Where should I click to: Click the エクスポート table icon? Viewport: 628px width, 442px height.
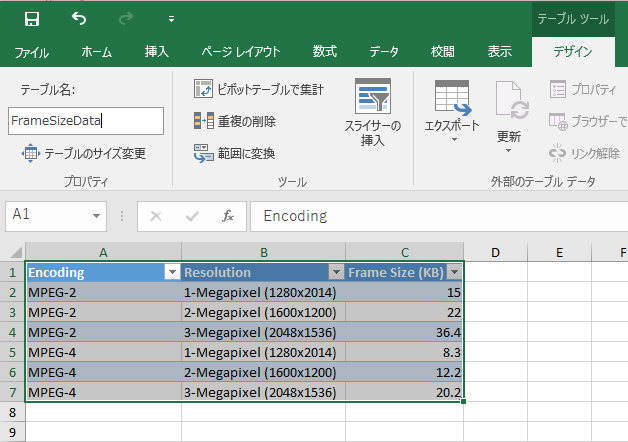452,98
